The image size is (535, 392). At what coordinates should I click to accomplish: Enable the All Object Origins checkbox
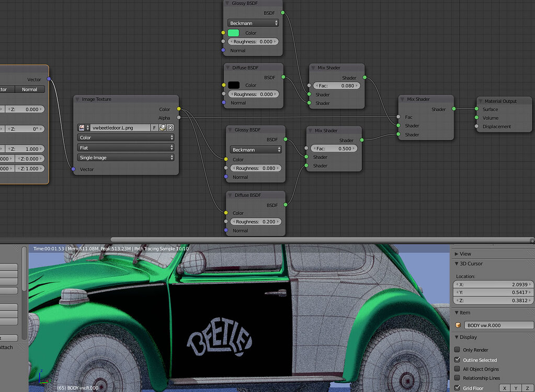coord(457,368)
